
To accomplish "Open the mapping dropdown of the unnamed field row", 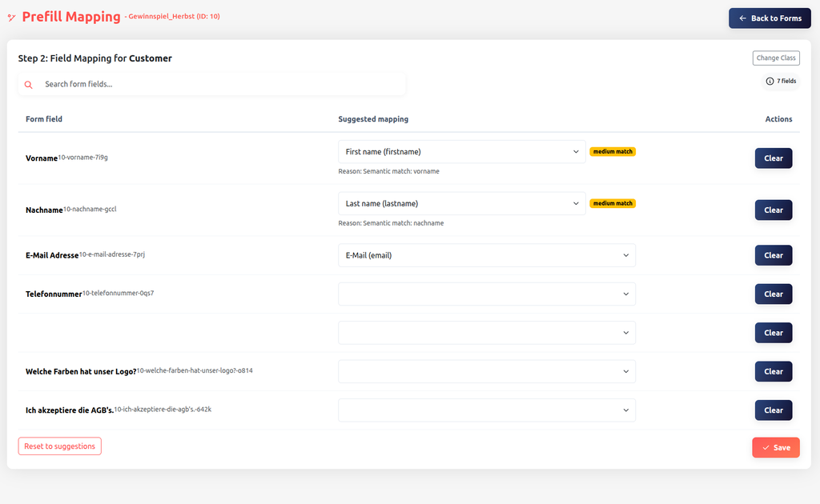I will [x=487, y=333].
